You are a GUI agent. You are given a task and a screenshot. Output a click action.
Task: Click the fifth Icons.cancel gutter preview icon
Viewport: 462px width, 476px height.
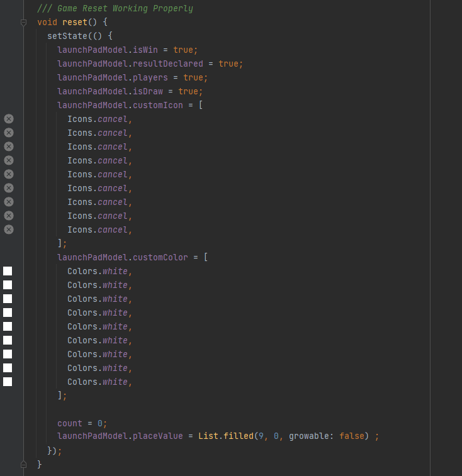(9, 174)
